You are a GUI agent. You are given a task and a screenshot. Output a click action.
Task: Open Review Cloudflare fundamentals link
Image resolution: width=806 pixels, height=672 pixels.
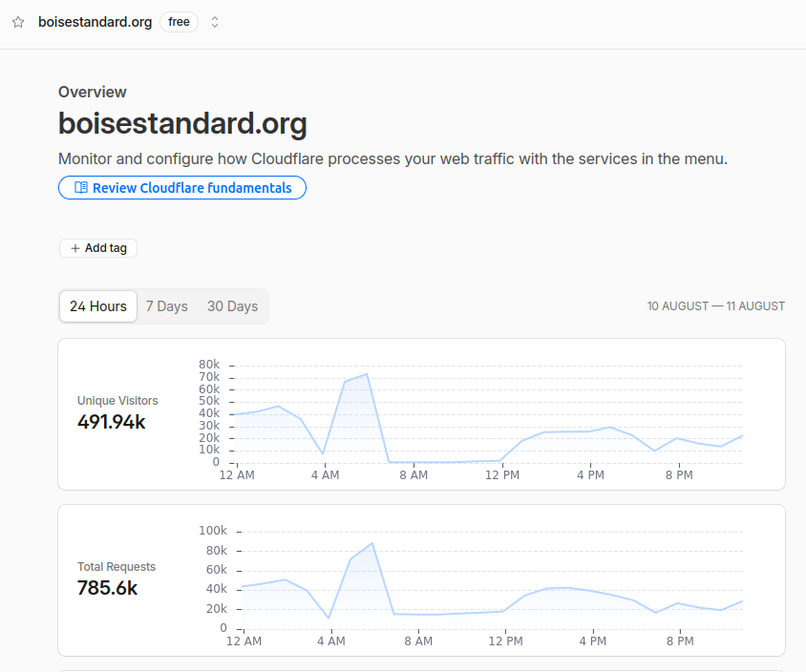(182, 187)
